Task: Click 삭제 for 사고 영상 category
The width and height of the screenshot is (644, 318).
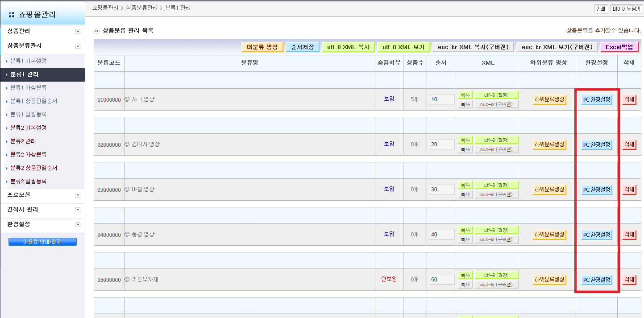Action: 629,99
